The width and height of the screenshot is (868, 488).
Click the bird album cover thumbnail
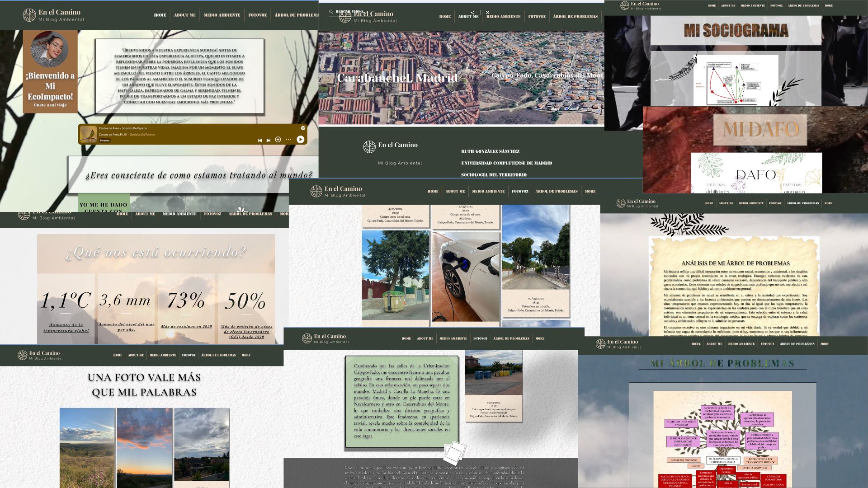point(88,134)
